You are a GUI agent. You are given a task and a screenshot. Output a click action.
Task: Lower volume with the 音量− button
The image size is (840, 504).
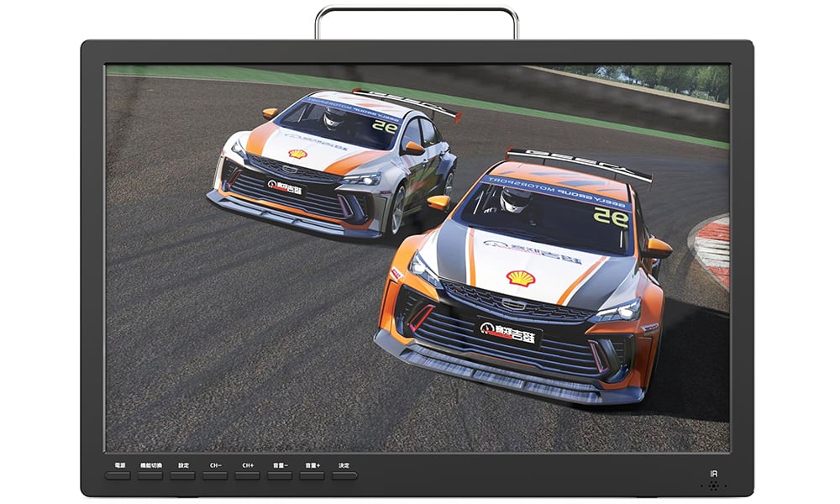(x=280, y=475)
